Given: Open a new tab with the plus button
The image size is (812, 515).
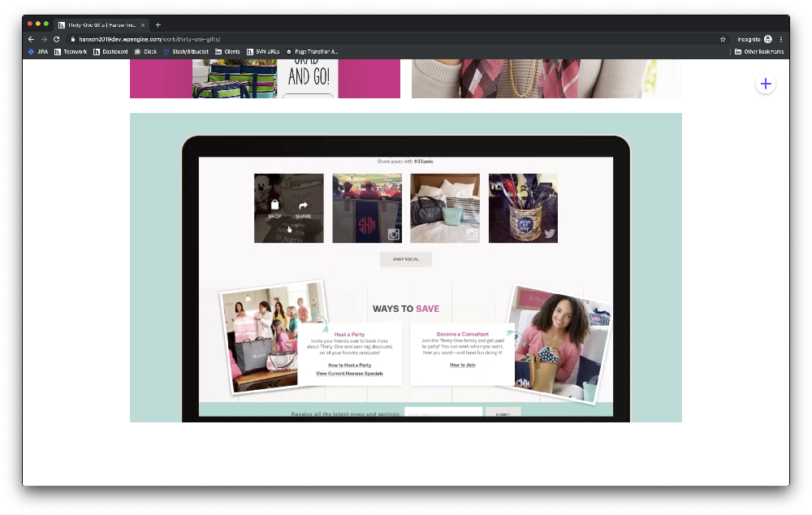Looking at the screenshot, I should pyautogui.click(x=158, y=25).
